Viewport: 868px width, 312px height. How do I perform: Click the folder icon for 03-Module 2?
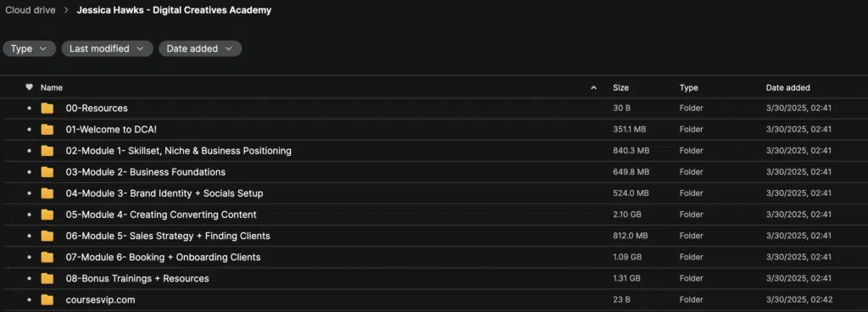[47, 172]
